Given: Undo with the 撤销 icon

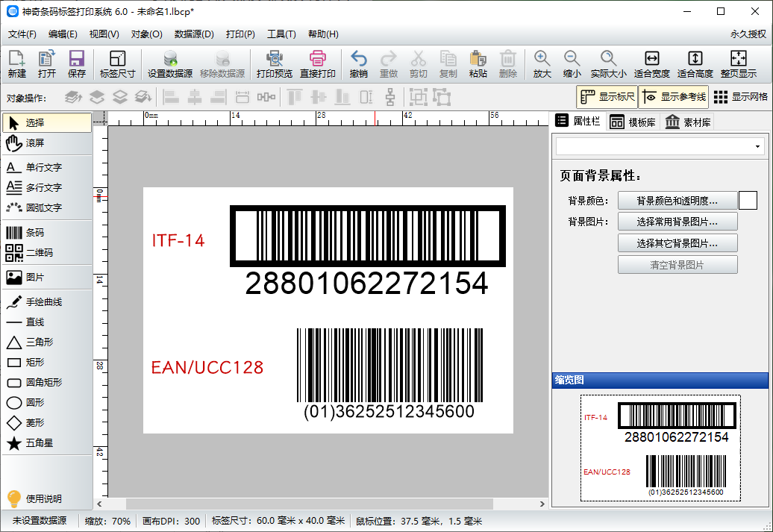Looking at the screenshot, I should (358, 64).
